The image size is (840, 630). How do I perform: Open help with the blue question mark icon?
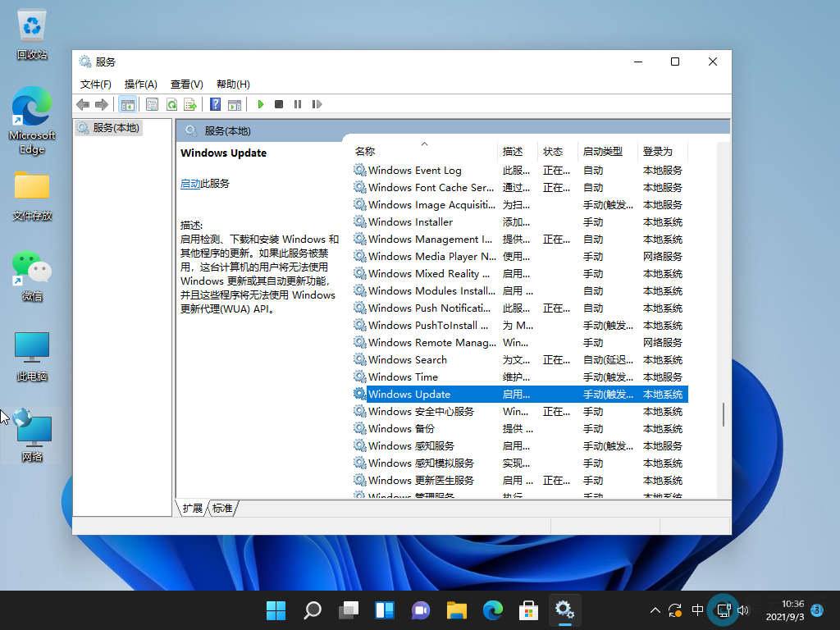coord(215,104)
